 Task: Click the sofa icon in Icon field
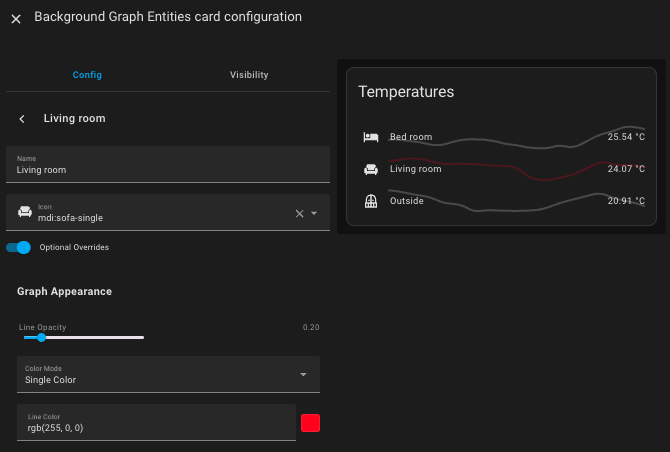(25, 212)
